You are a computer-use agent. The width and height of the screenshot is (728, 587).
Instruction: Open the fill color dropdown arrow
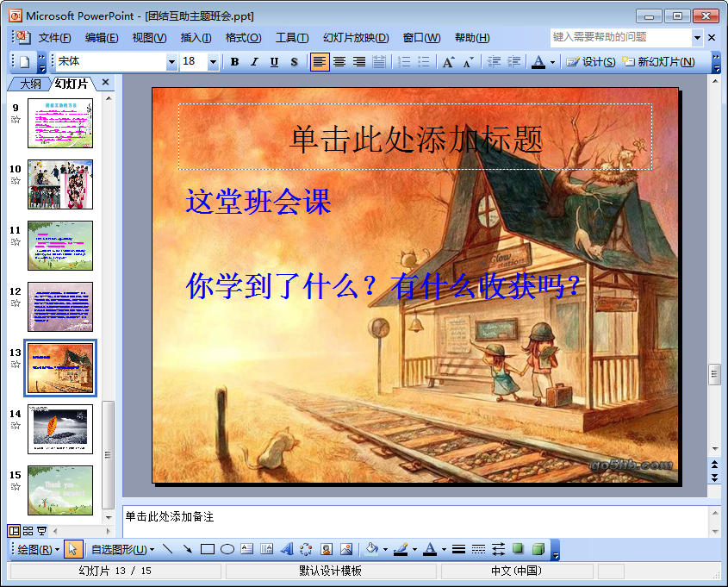pyautogui.click(x=385, y=549)
